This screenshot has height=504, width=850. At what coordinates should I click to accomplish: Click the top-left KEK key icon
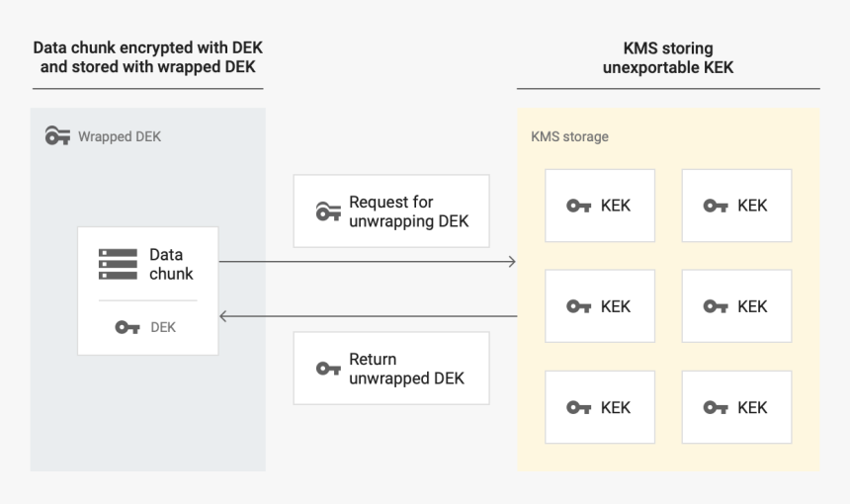pos(578,207)
